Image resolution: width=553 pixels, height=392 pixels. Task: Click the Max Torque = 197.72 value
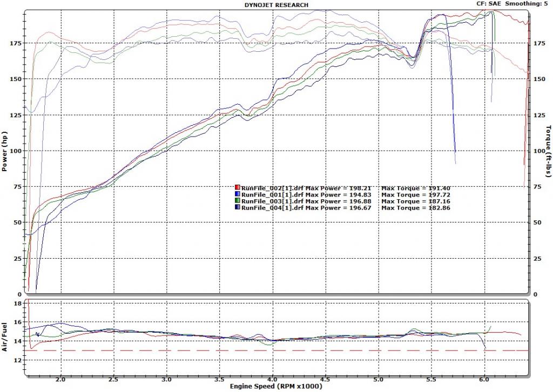click(416, 194)
